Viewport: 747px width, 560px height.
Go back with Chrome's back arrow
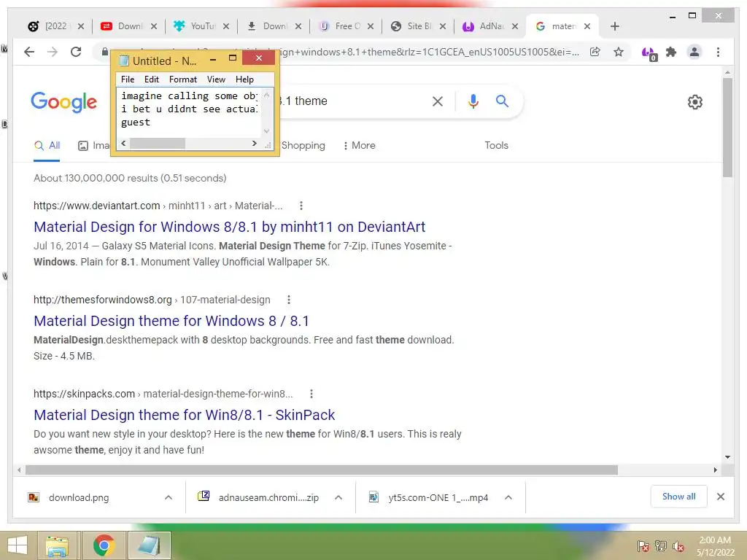click(x=29, y=52)
